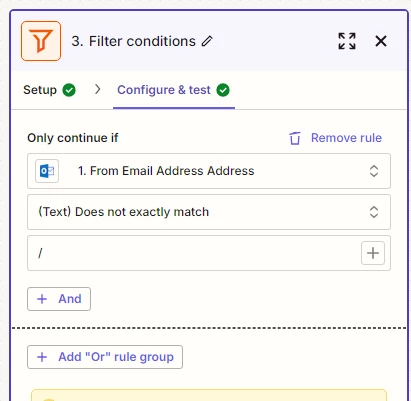The width and height of the screenshot is (411, 401).
Task: Click the trash can icon beside Remove rule
Action: [295, 138]
